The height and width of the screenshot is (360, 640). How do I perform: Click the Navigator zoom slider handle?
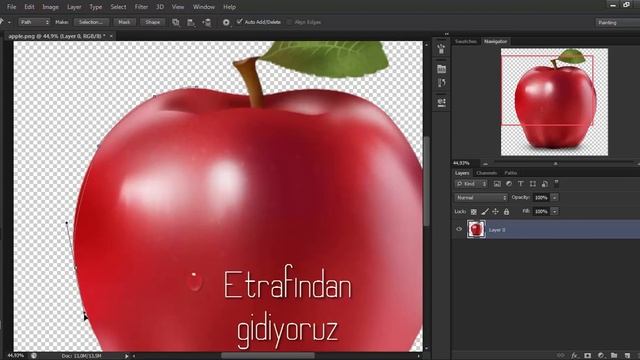point(556,164)
